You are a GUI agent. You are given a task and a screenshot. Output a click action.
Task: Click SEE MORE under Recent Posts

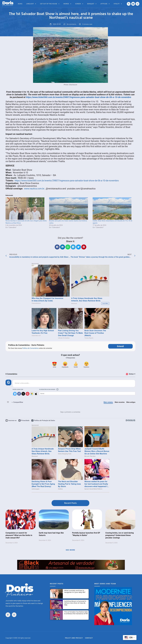70,550
